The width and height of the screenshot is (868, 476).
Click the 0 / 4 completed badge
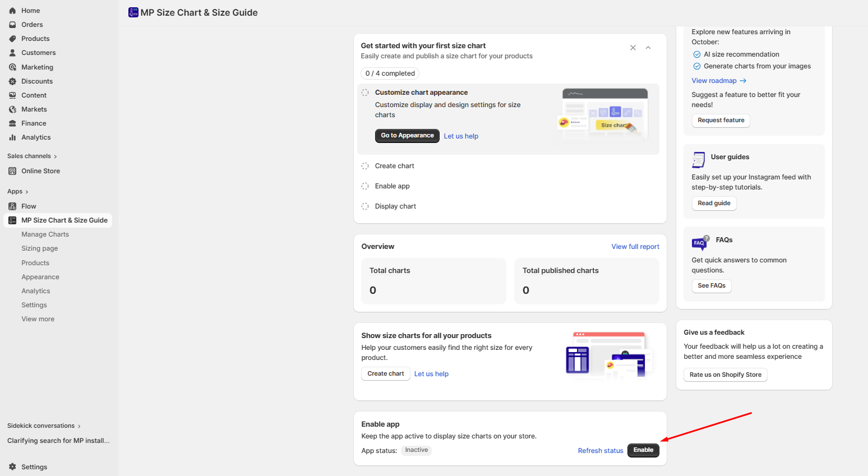point(390,73)
